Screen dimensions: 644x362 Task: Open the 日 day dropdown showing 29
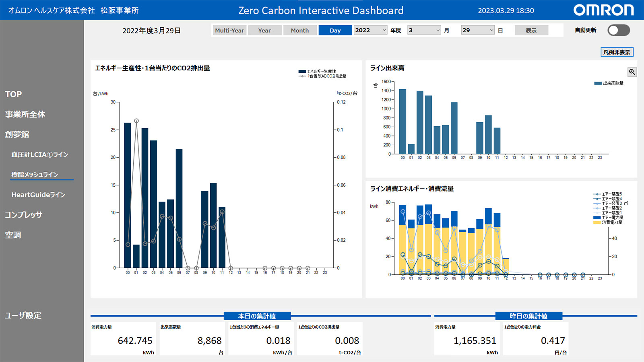478,30
